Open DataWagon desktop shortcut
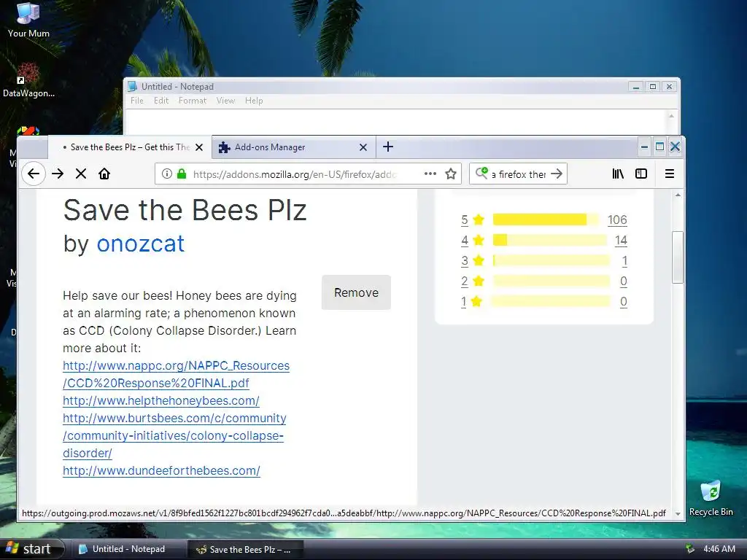This screenshot has width=747, height=560. pyautogui.click(x=28, y=80)
